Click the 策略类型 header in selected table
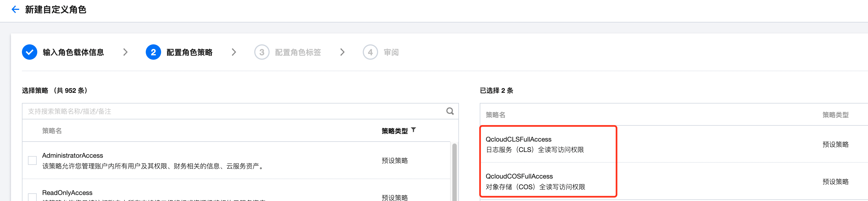 pos(835,115)
